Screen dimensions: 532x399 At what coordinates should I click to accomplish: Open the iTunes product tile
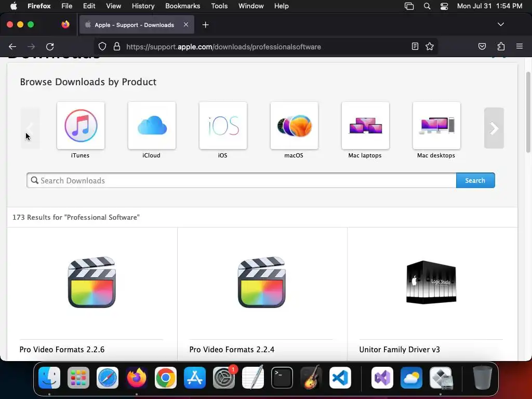81,126
